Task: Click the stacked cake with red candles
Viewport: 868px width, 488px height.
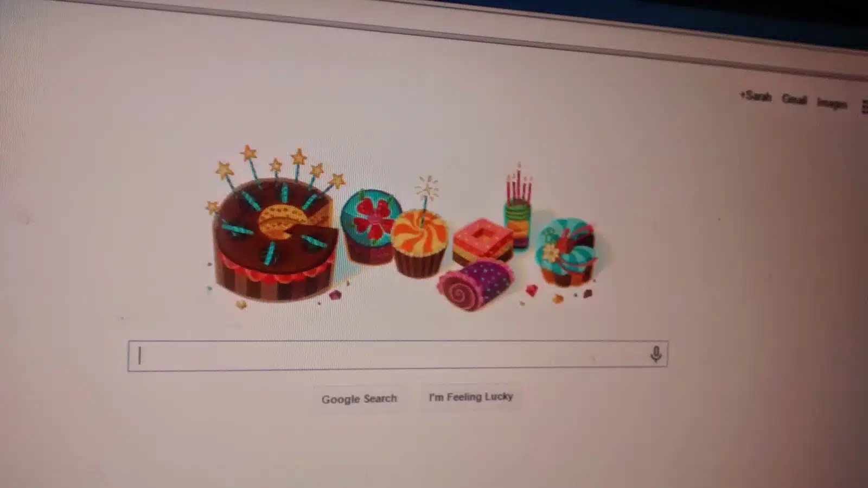Action: pos(518,208)
